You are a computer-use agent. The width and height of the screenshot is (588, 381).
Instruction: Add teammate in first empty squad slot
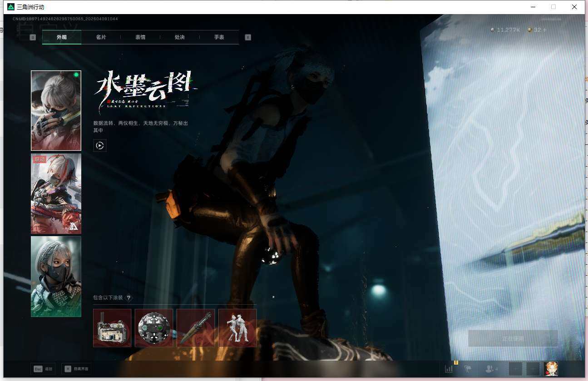point(515,369)
